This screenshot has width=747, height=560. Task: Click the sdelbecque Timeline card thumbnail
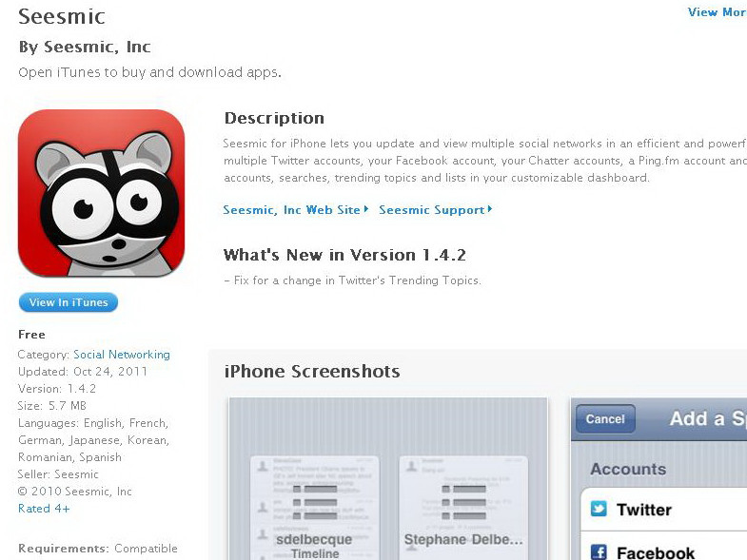click(x=314, y=508)
